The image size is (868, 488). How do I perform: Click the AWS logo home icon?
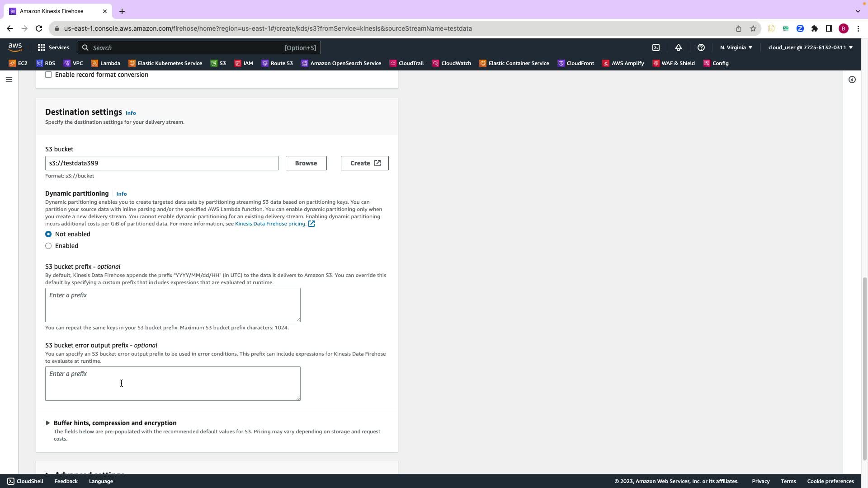coord(15,47)
